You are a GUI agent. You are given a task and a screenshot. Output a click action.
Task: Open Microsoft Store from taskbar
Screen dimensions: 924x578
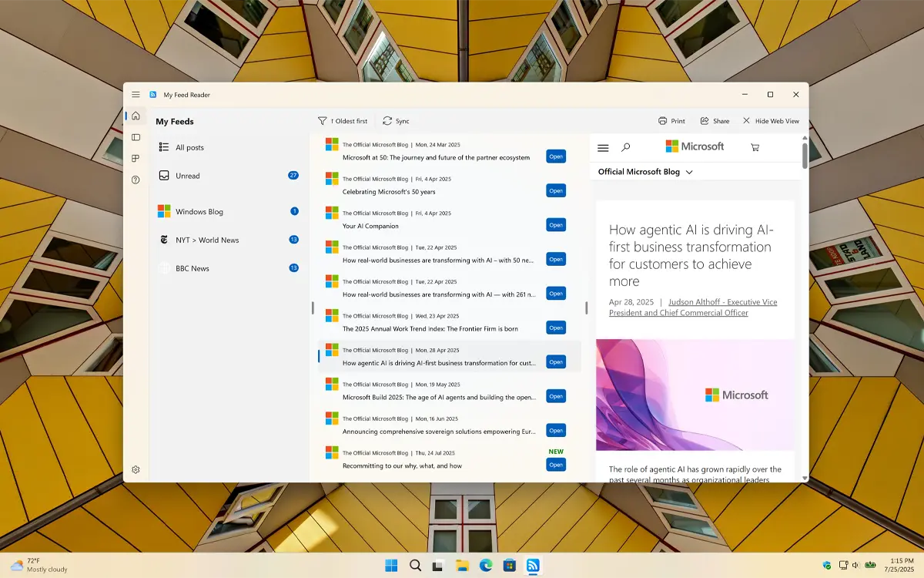coord(509,566)
